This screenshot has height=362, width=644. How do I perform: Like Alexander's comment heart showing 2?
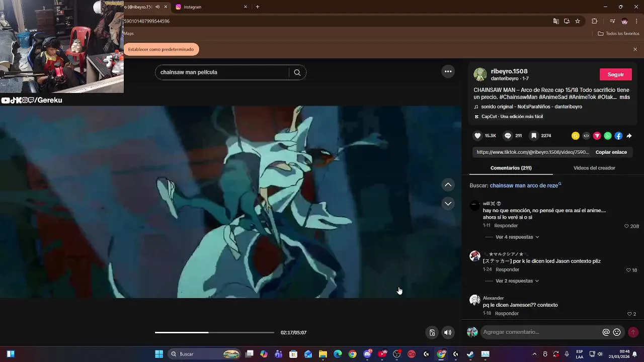pos(629,314)
